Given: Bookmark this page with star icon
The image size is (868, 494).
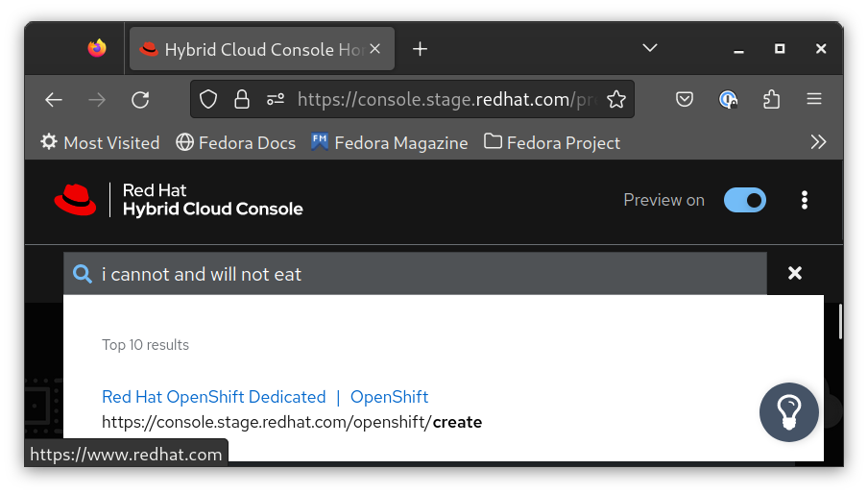Looking at the screenshot, I should pyautogui.click(x=616, y=99).
